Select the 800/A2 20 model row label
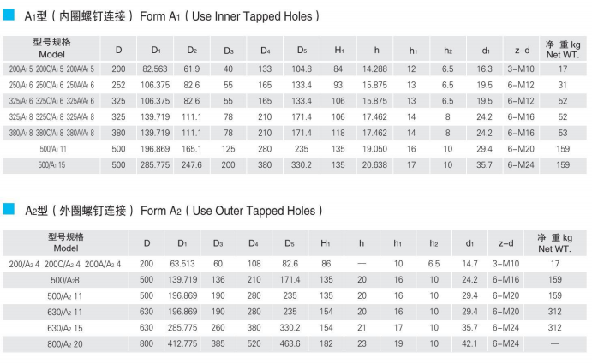Viewport: 592px width, 364px height. click(65, 343)
